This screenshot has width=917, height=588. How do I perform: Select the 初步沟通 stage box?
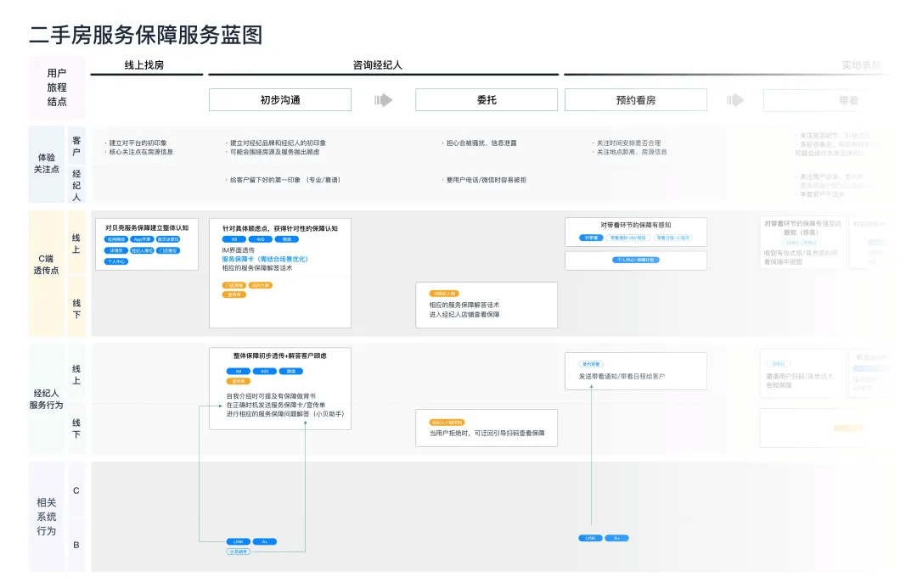pos(280,100)
